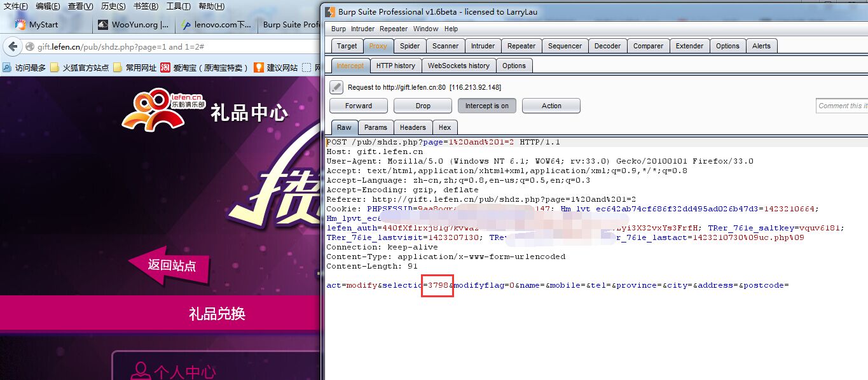Open Firefox 编辑 menu
The image size is (868, 380).
(x=48, y=6)
